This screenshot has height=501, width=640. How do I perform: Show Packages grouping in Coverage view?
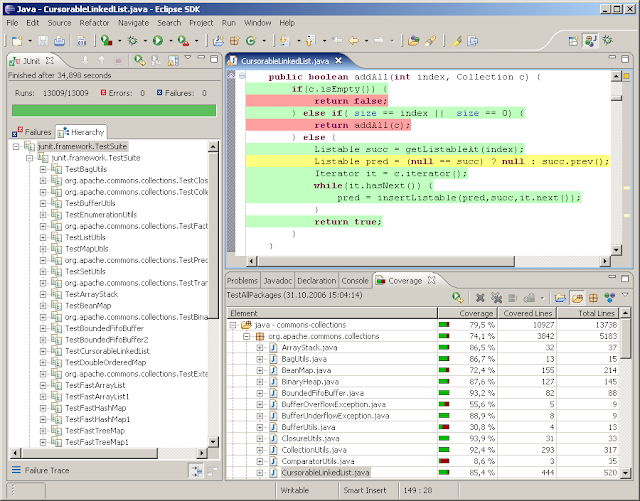coord(593,298)
